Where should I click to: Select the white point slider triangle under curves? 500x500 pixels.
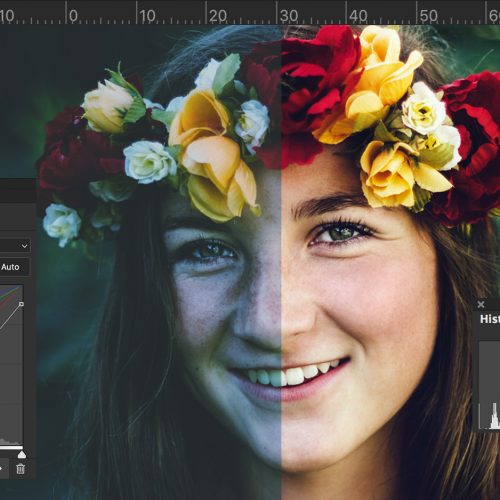pos(21,454)
